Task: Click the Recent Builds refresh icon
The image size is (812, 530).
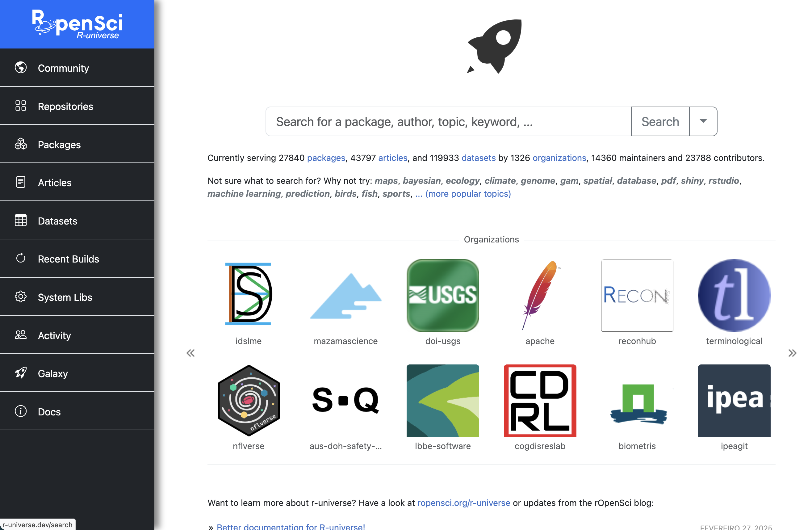Action: click(x=20, y=258)
